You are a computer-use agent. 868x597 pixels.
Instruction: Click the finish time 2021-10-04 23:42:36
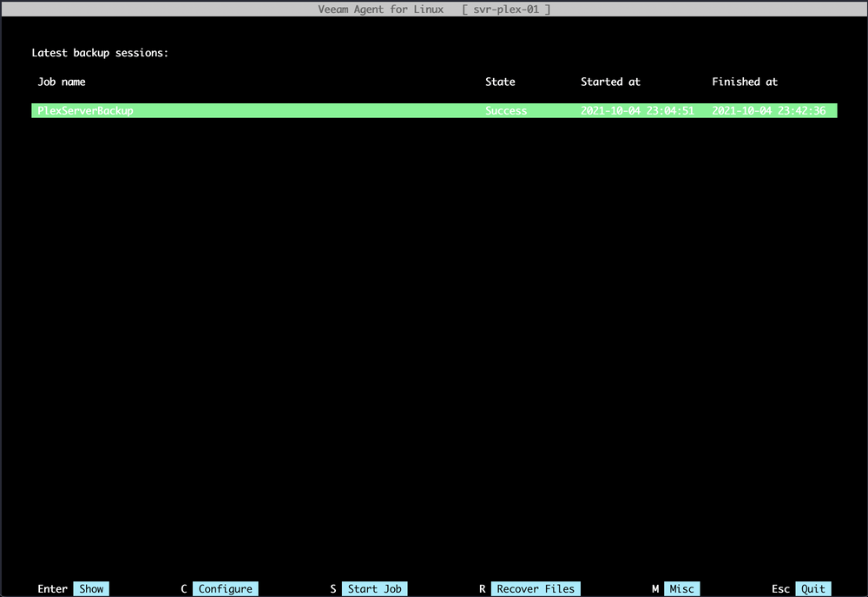point(768,111)
